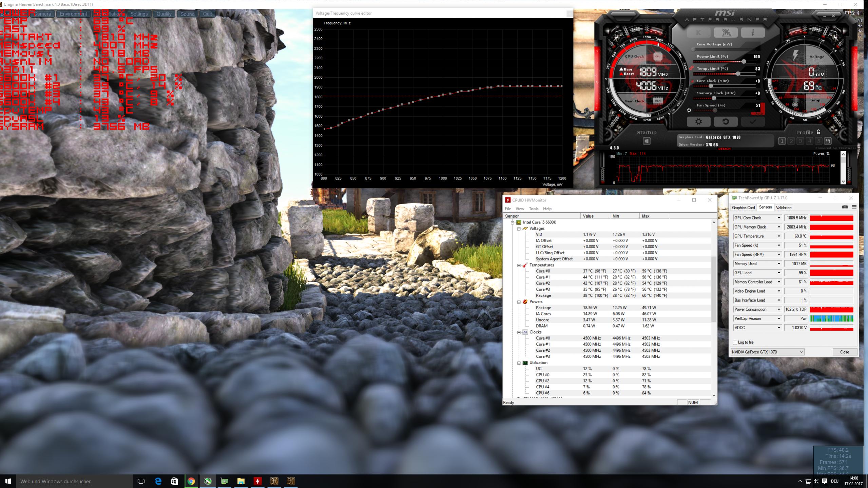868x488 pixels.
Task: Open Chrome from the taskbar
Action: coord(191,481)
